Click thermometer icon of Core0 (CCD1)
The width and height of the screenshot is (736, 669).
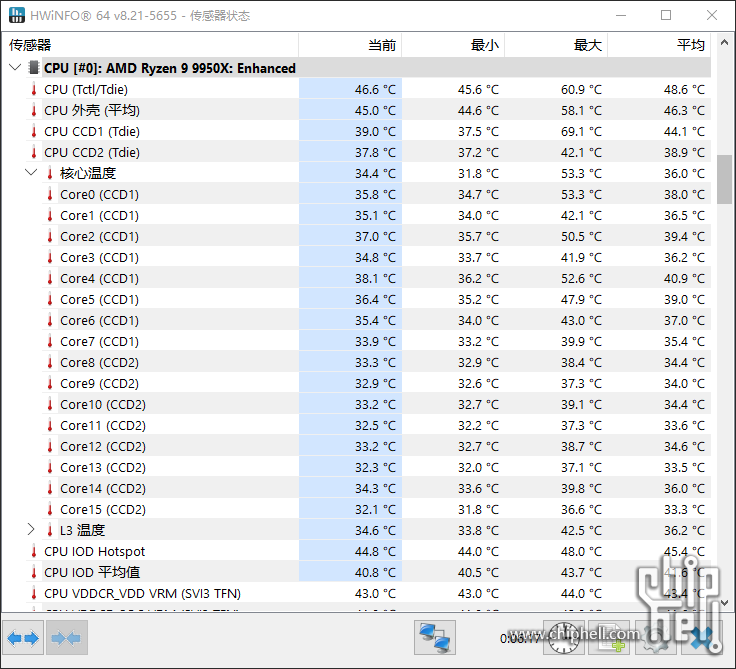tap(50, 194)
